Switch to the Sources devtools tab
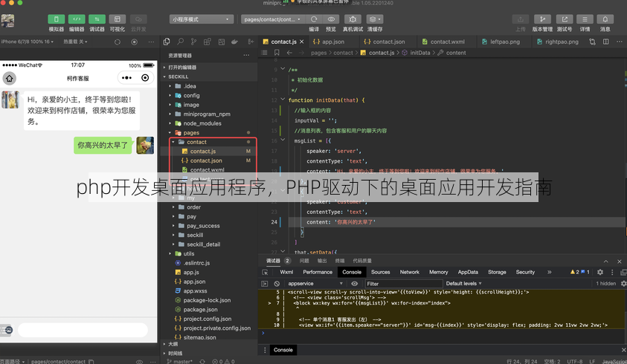The height and width of the screenshot is (364, 627). coord(380,272)
